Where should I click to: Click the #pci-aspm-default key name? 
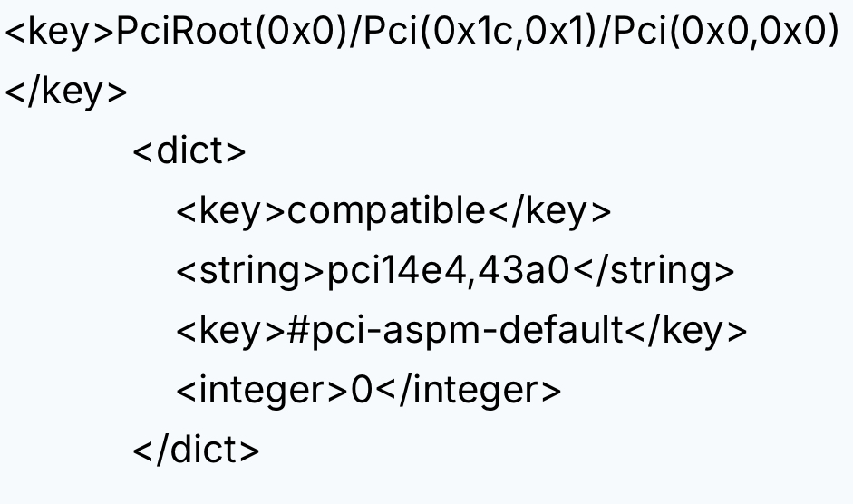(454, 330)
